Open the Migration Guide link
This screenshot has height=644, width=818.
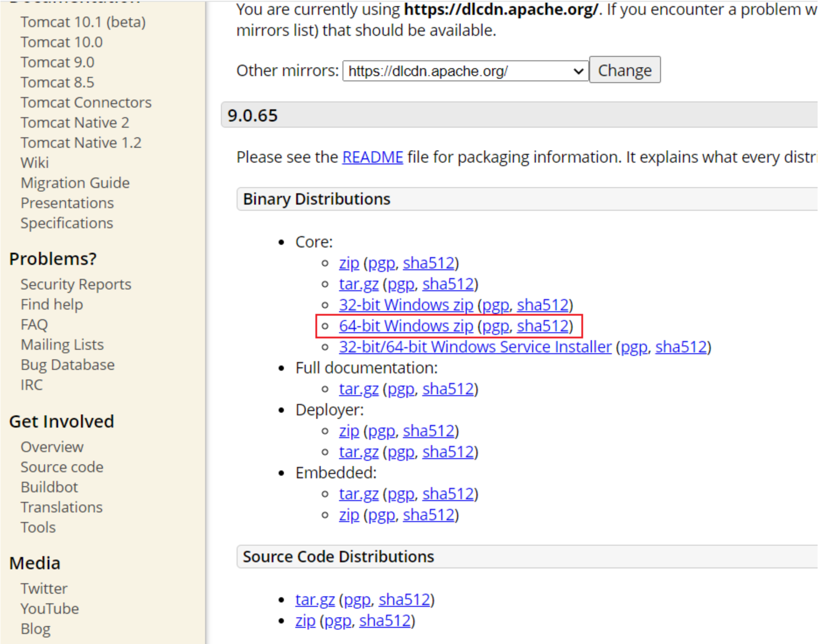coord(75,183)
